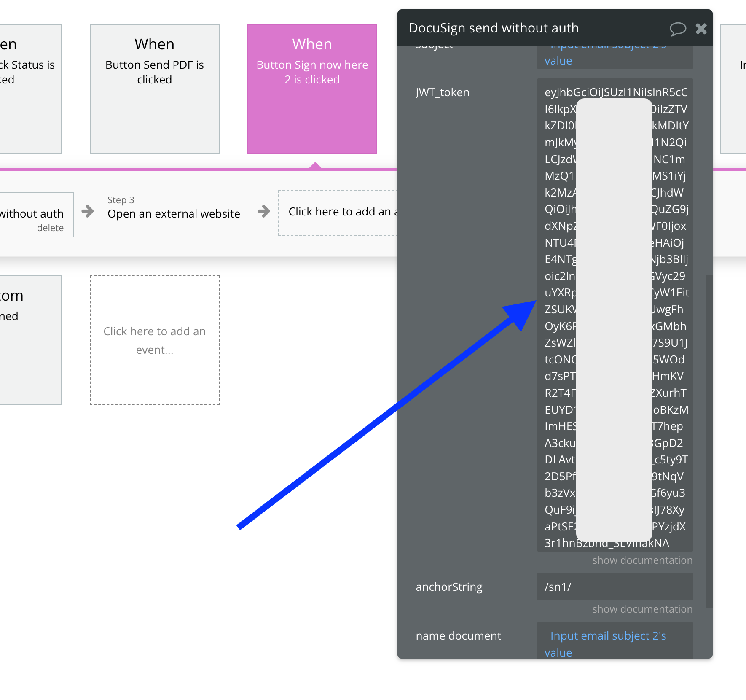Viewport: 746px width, 700px height.
Task: Delete the without auth step
Action: 50,228
